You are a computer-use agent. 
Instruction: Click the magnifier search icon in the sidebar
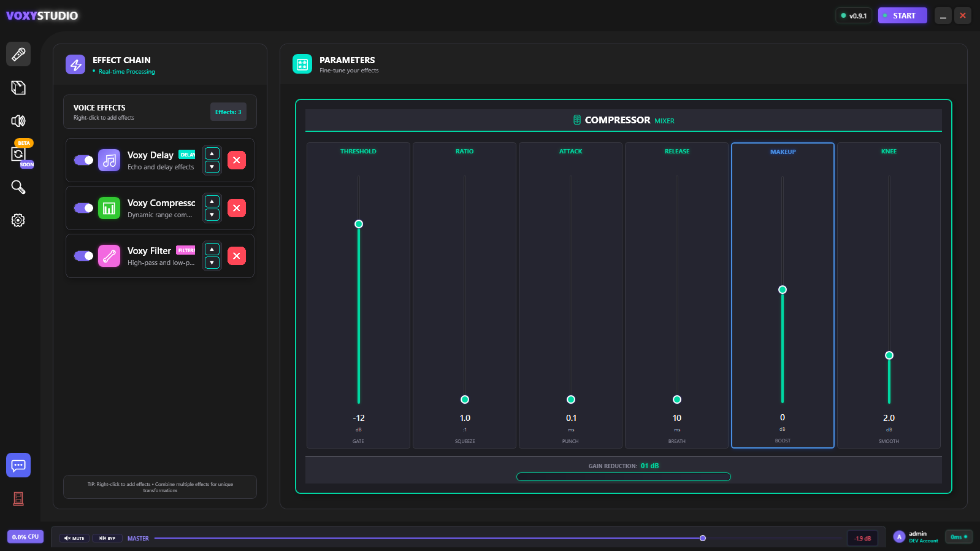click(x=18, y=187)
